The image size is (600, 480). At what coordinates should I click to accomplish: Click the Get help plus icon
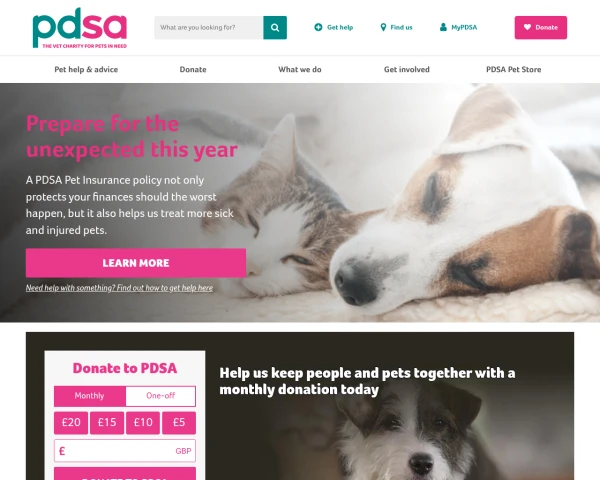click(x=318, y=27)
